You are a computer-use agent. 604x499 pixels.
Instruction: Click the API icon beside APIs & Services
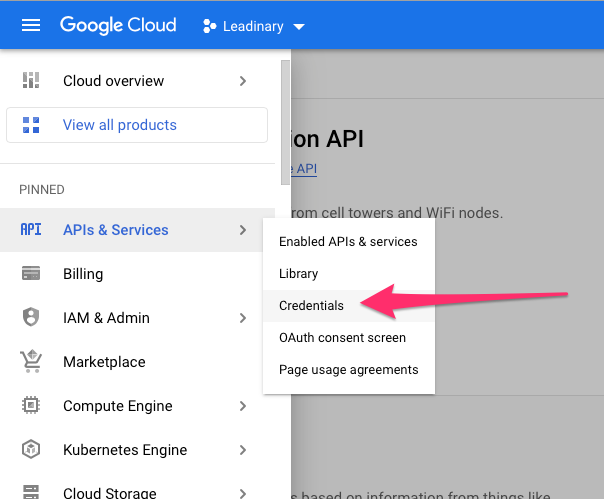(x=31, y=230)
